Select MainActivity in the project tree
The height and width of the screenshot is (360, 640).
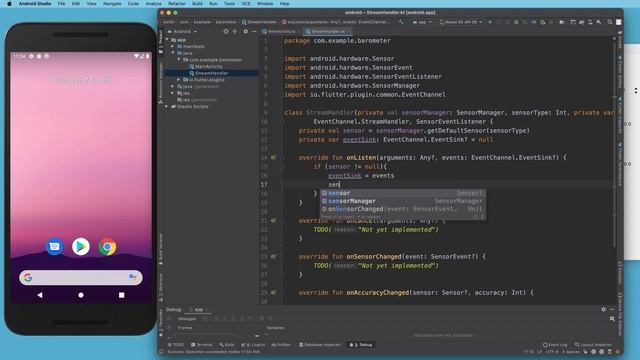(206, 67)
